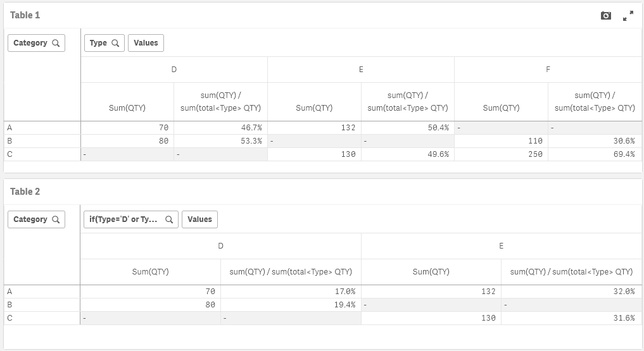Select column header E in Table 1
Image resolution: width=644 pixels, height=351 pixels.
(x=361, y=70)
